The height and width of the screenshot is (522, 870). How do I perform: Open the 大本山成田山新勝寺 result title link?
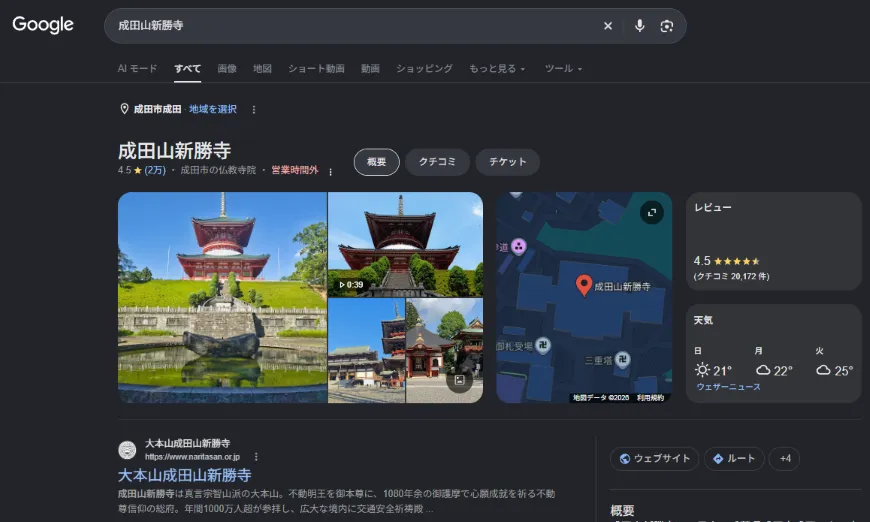click(x=185, y=475)
